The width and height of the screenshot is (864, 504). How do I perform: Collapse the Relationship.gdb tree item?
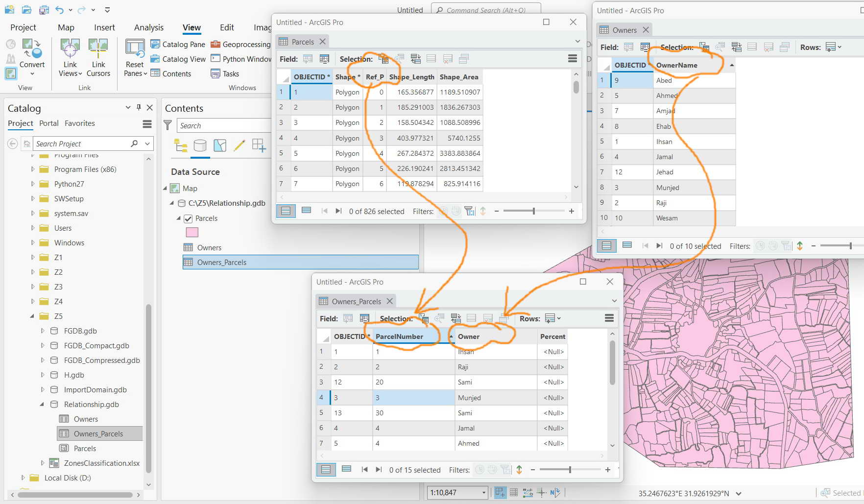pyautogui.click(x=42, y=404)
